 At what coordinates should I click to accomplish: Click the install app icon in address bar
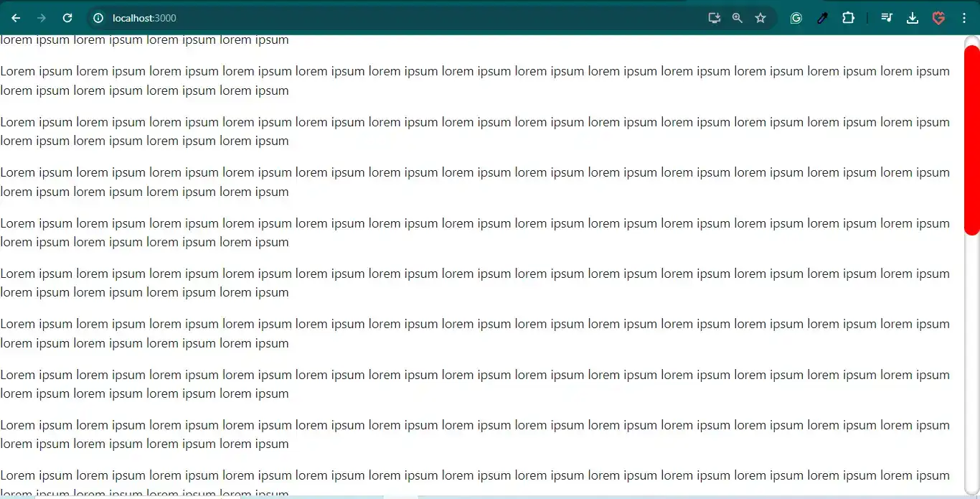tap(714, 18)
